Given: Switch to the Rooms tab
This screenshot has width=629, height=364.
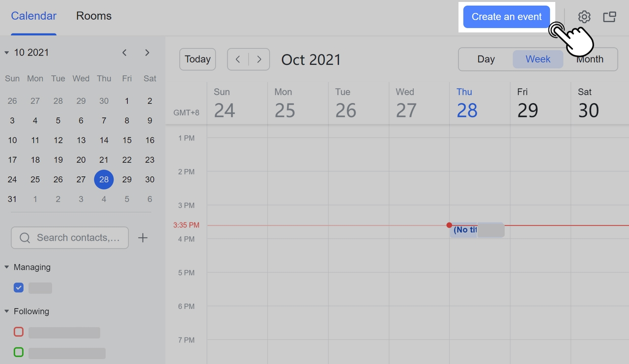Looking at the screenshot, I should [93, 15].
